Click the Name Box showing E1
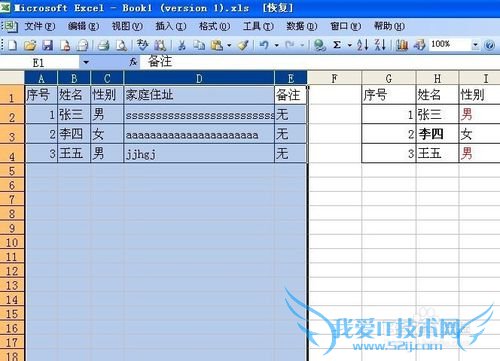The width and height of the screenshot is (500, 361). click(x=39, y=62)
